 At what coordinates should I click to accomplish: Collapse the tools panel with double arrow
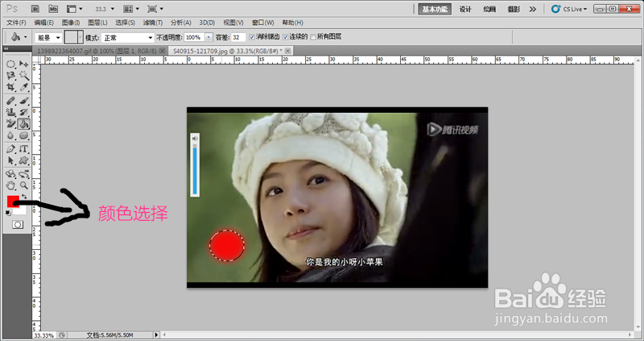(x=6, y=48)
